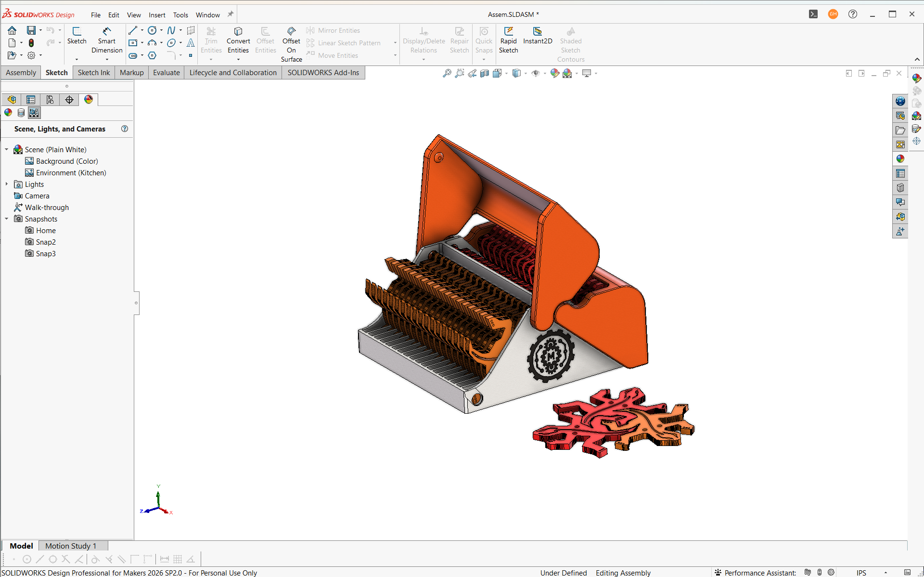924x577 pixels.
Task: Open the IPS unit system dropdown
Action: 885,573
